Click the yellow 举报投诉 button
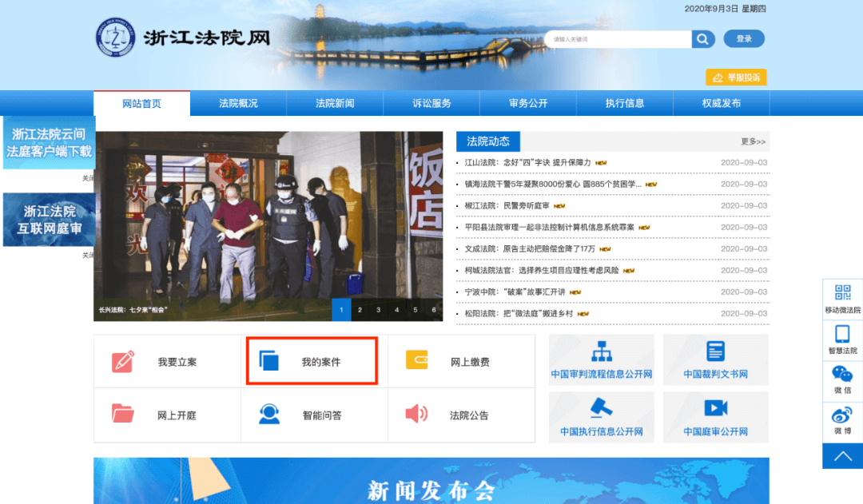The height and width of the screenshot is (504, 863). tap(737, 77)
